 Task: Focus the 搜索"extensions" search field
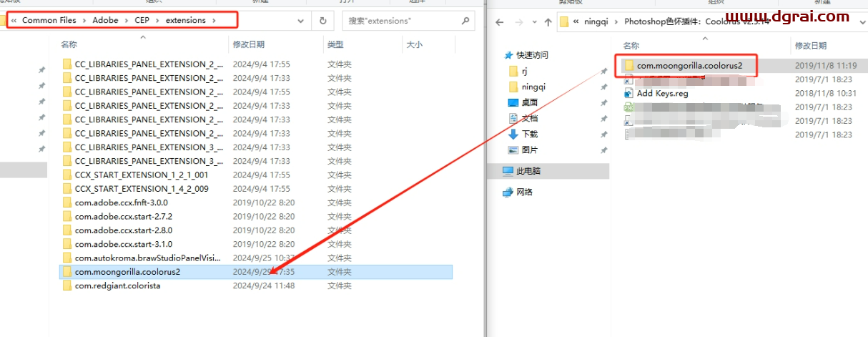pos(408,21)
